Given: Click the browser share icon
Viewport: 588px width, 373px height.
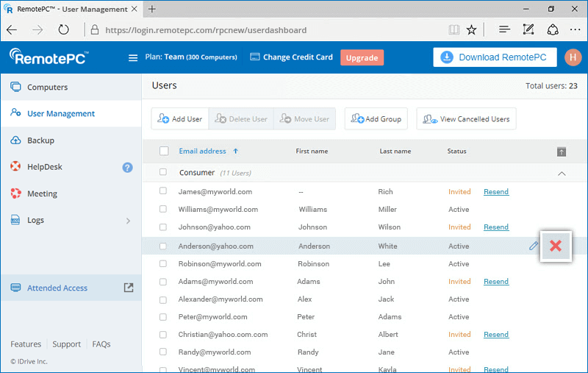Looking at the screenshot, I should [553, 29].
